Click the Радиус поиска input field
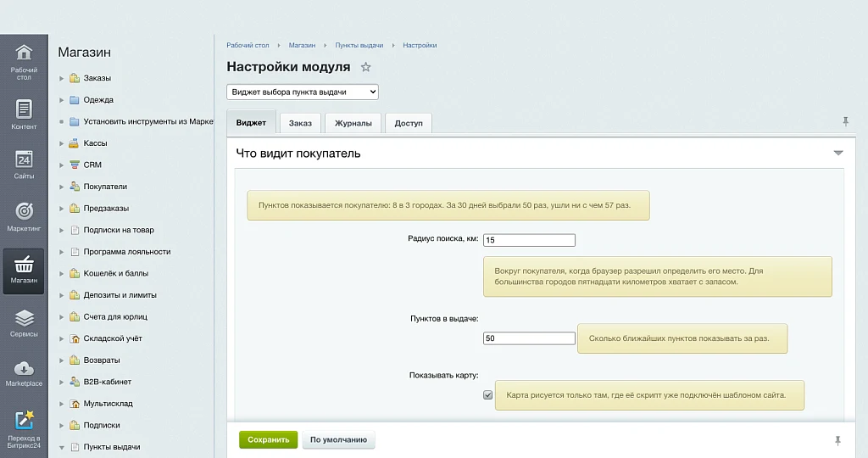 [x=529, y=240]
